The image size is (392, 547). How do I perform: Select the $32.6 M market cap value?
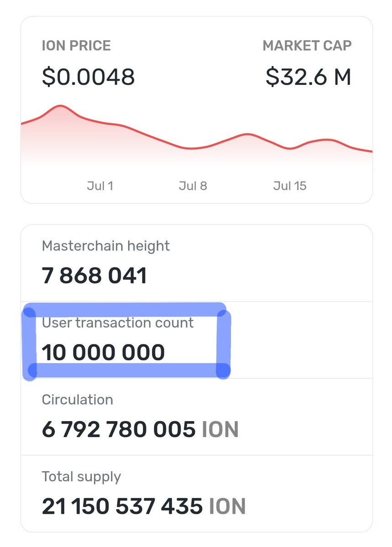point(308,77)
